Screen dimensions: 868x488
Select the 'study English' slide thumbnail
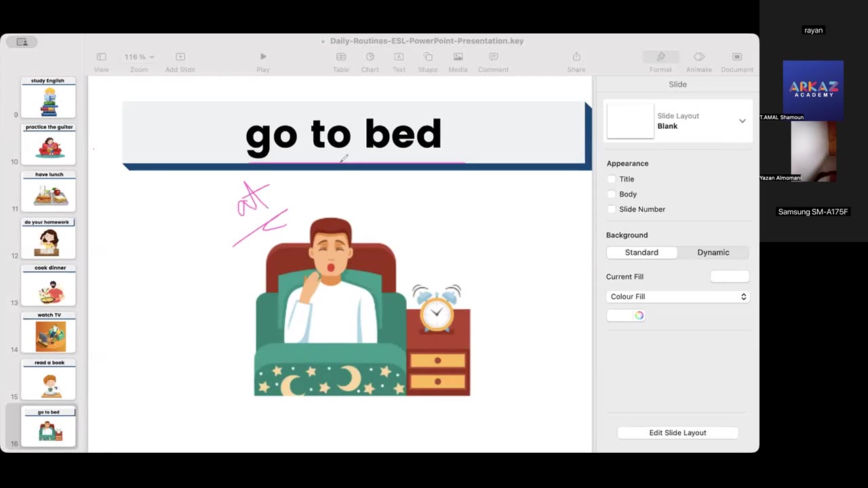click(48, 98)
